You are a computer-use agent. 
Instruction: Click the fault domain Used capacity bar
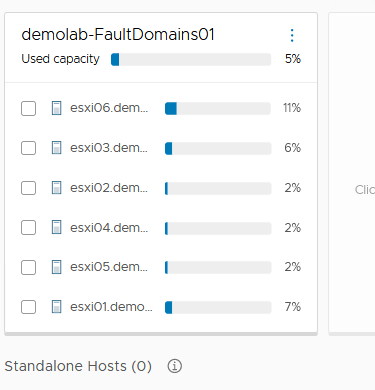click(x=191, y=59)
